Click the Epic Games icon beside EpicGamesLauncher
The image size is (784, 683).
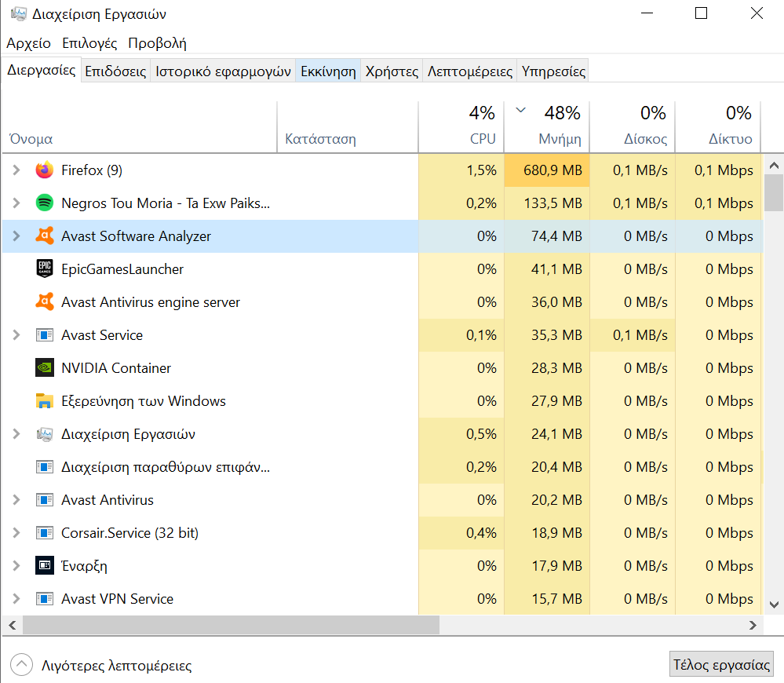coord(45,269)
